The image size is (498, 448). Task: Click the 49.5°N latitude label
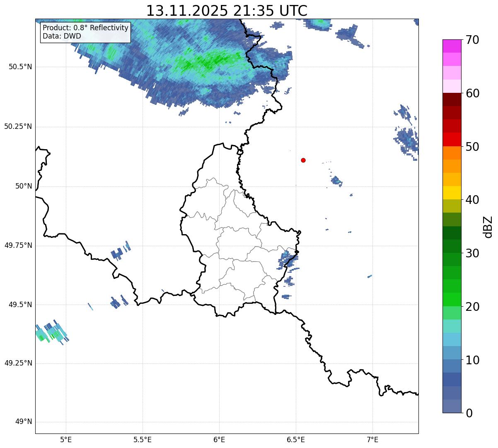point(20,305)
